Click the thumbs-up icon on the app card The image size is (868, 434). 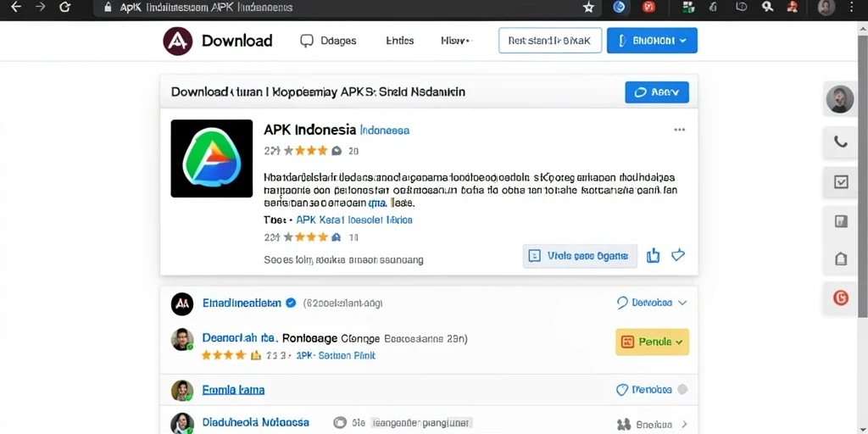pos(654,255)
